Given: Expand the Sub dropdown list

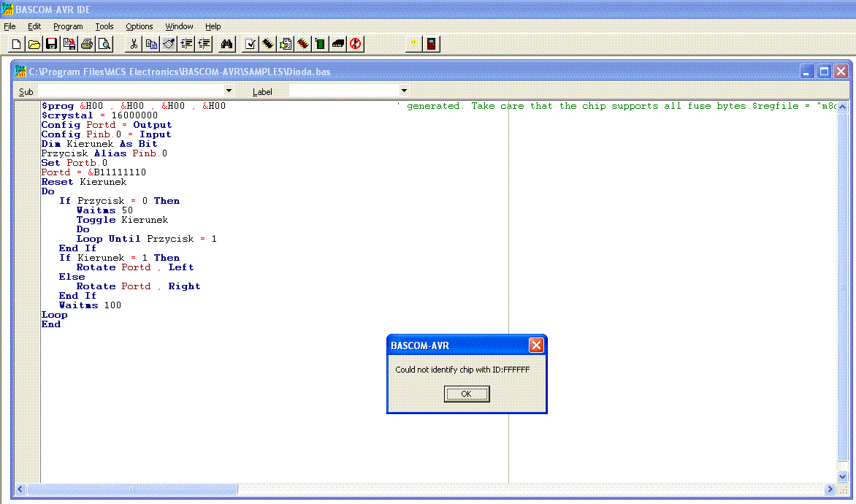Looking at the screenshot, I should pyautogui.click(x=229, y=91).
